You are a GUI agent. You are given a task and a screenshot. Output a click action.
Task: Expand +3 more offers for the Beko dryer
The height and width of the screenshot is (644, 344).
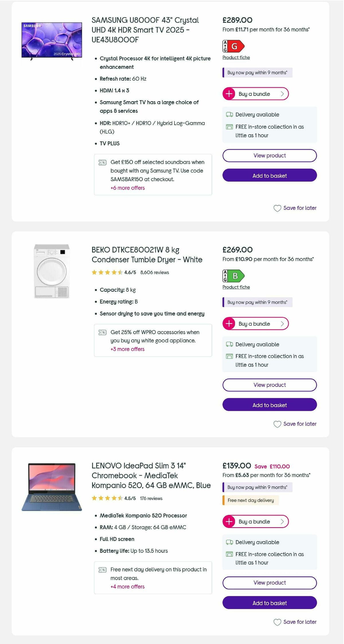pos(127,349)
